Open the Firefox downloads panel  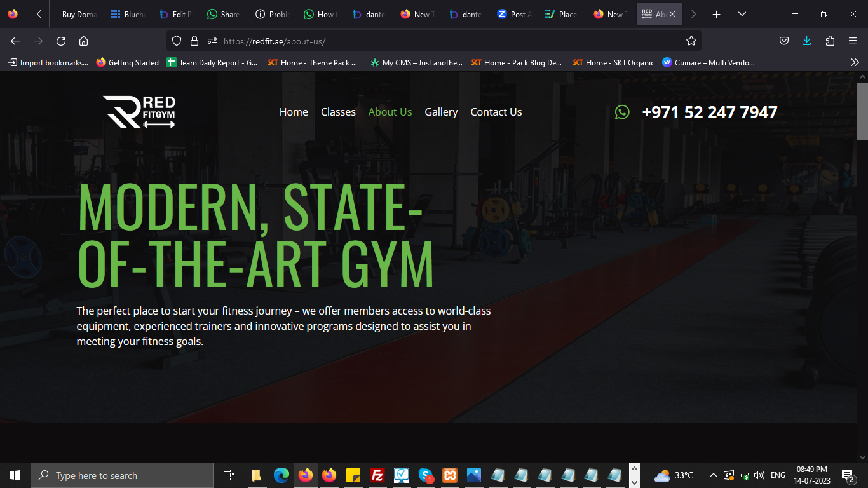tap(807, 41)
